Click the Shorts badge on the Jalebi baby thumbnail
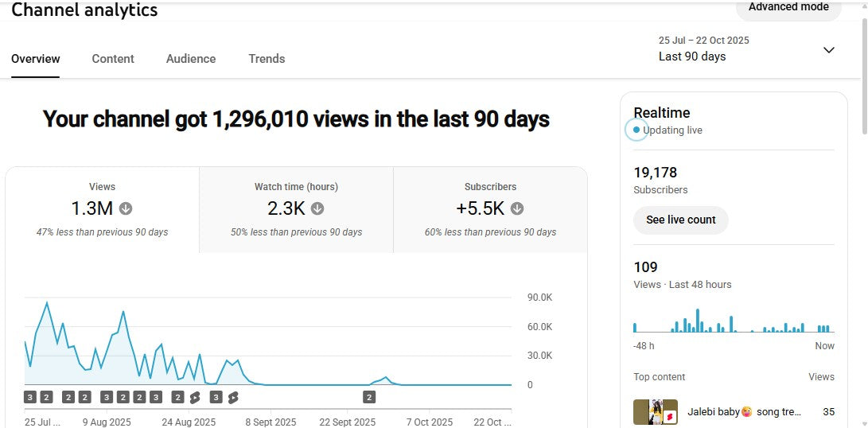Image resolution: width=868 pixels, height=428 pixels. click(x=670, y=415)
